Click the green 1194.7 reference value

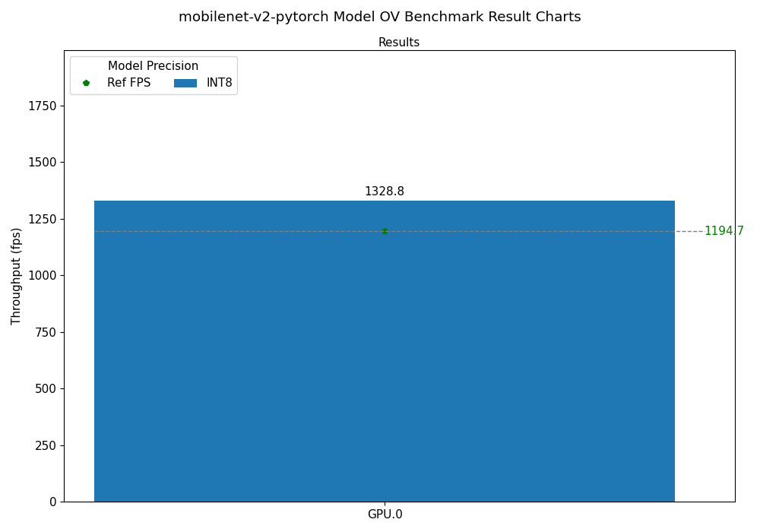724,231
